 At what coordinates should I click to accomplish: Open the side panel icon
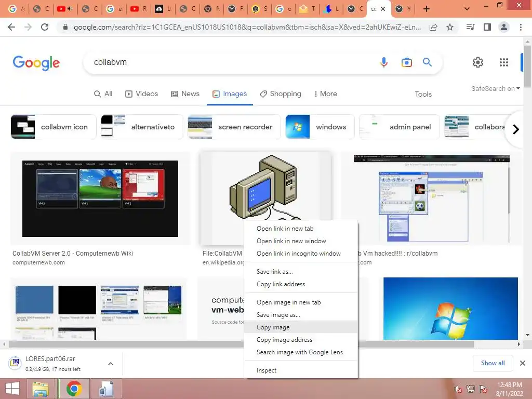point(487,27)
